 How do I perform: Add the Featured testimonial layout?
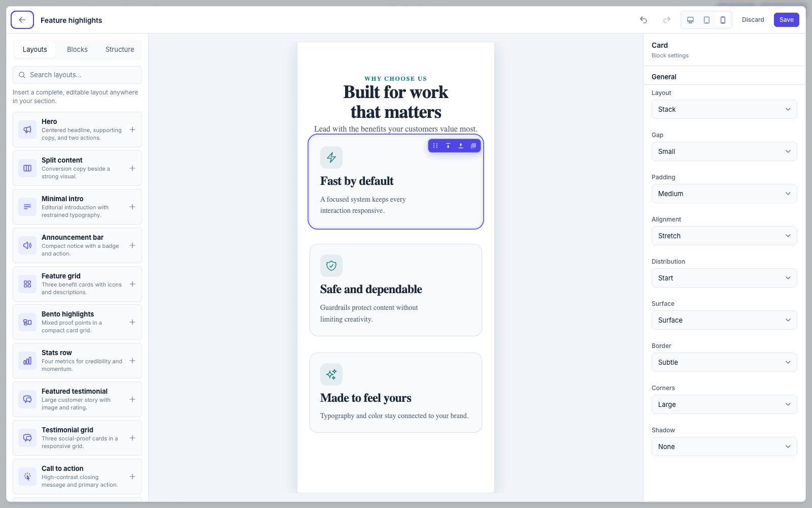coord(132,399)
